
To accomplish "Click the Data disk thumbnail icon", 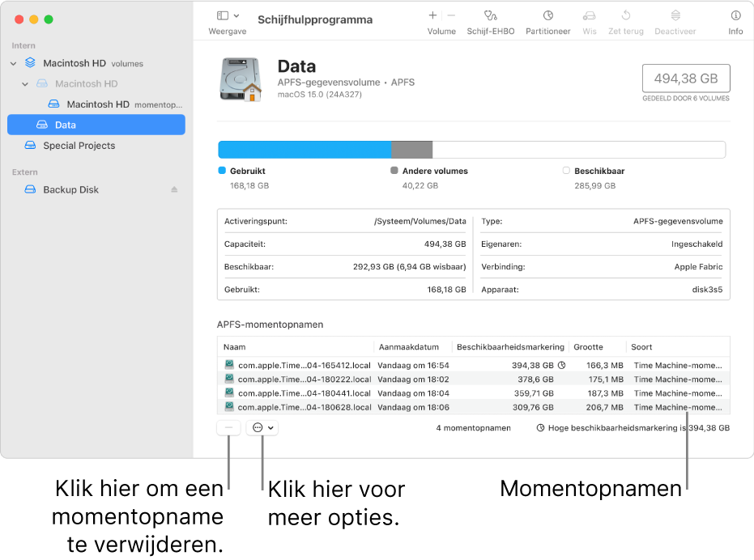I will [x=241, y=79].
